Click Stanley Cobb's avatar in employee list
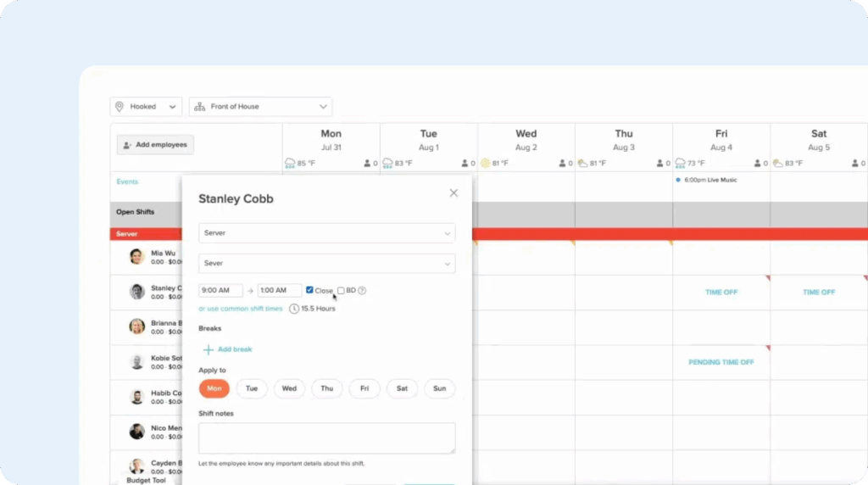Viewport: 868px width, 485px height. (136, 292)
